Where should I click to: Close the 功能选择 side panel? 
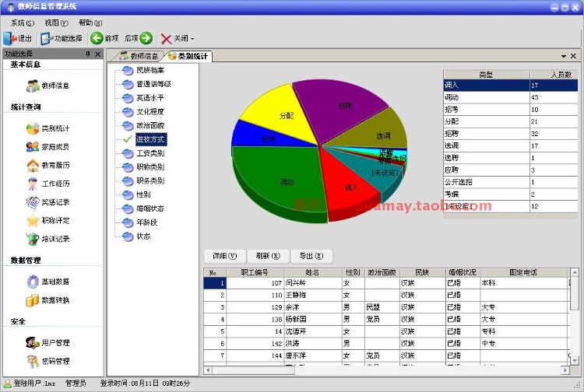(x=97, y=54)
